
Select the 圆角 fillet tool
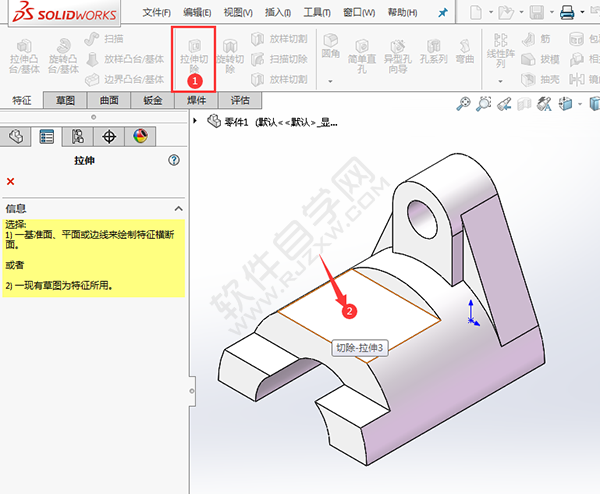coord(331,46)
